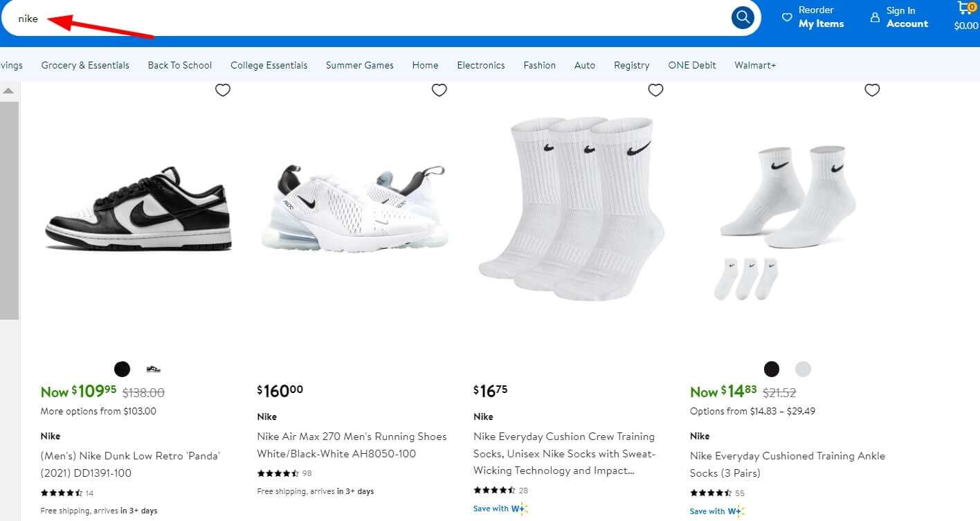
Task: Open the Fashion navigation category
Action: 539,65
